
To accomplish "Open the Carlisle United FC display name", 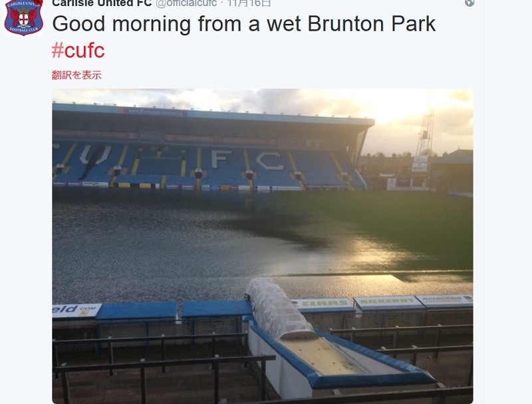I will click(102, 3).
